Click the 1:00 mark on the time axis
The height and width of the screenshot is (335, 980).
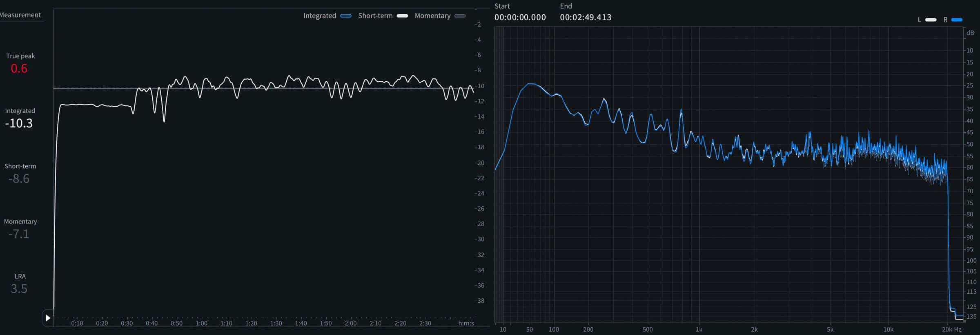pos(201,323)
